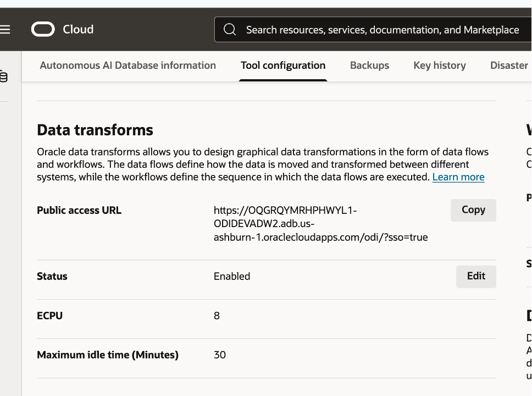
Task: Click the ECPU value 8
Action: (217, 316)
